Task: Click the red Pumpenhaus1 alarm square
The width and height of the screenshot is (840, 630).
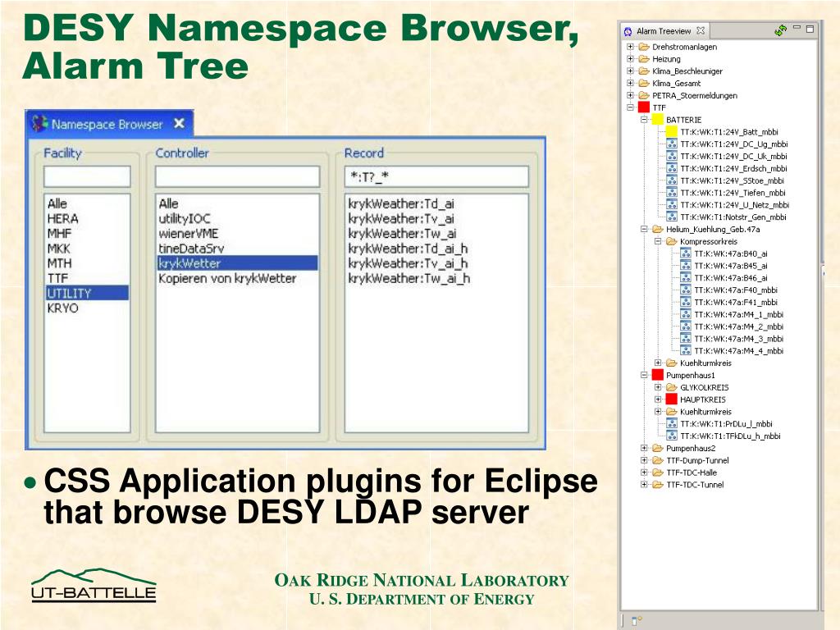Action: click(x=658, y=375)
